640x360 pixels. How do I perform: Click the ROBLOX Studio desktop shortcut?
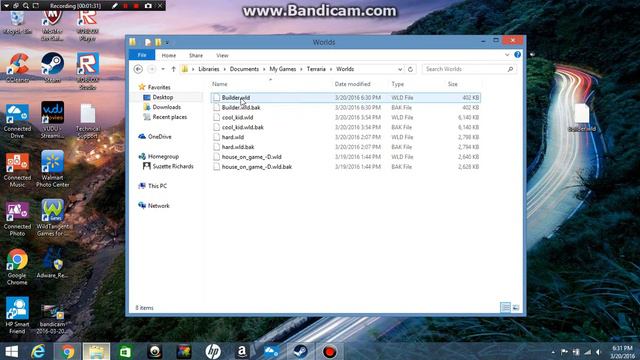[x=88, y=71]
